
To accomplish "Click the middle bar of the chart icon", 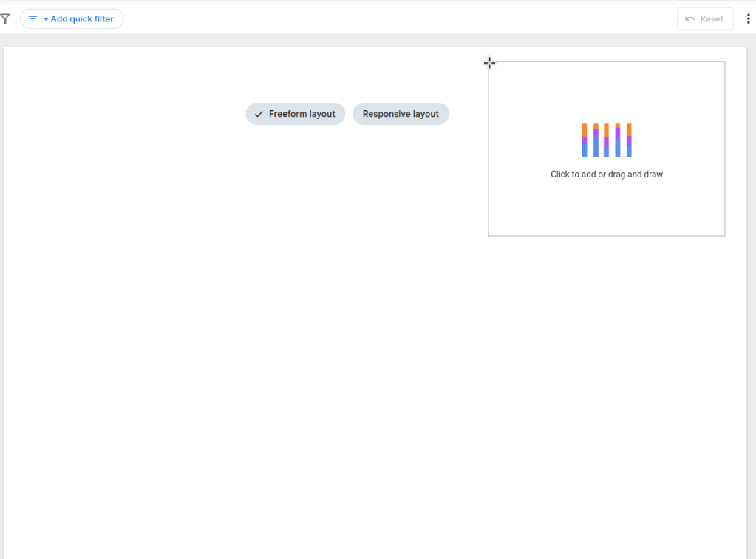I will coord(607,140).
